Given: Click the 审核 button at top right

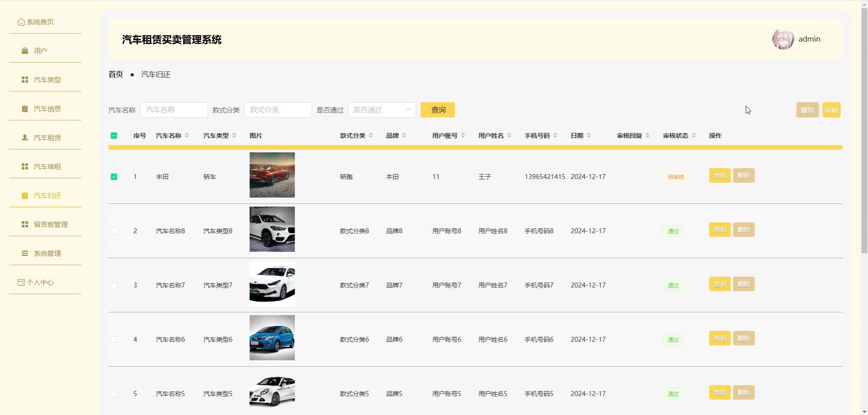Looking at the screenshot, I should (x=831, y=110).
